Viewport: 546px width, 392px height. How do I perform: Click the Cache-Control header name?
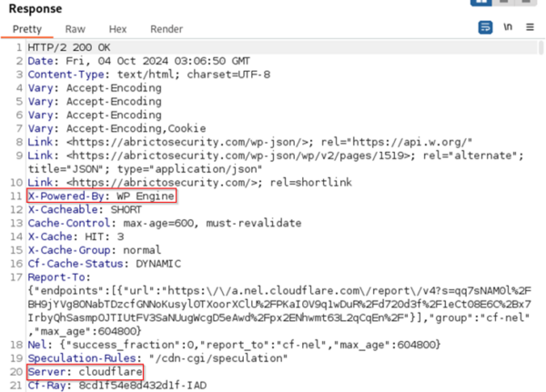[x=69, y=223]
